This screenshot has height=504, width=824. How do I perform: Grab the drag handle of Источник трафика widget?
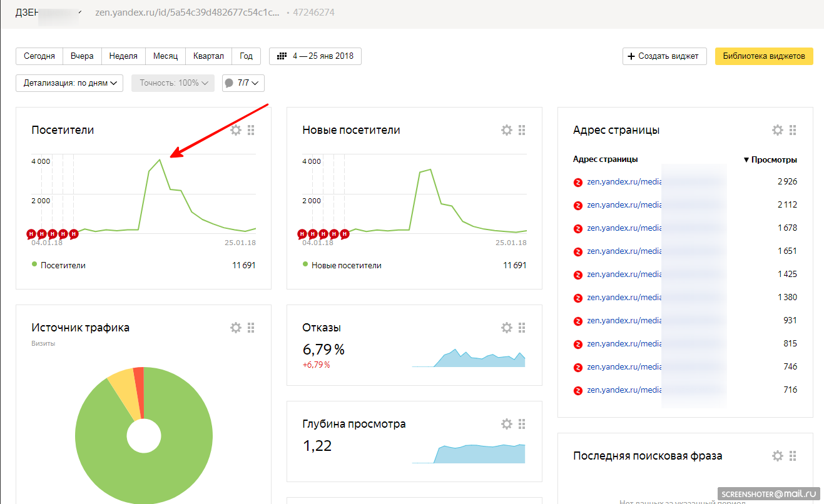coord(251,328)
